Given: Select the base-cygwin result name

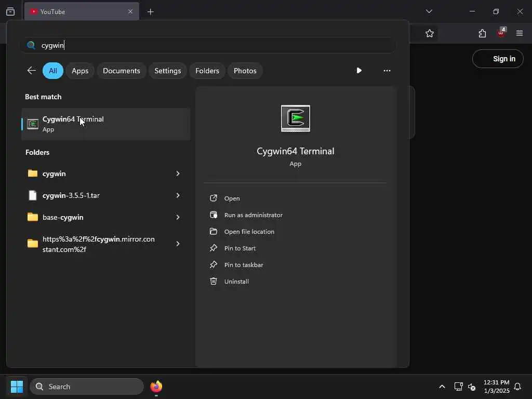Looking at the screenshot, I should coord(63,218).
